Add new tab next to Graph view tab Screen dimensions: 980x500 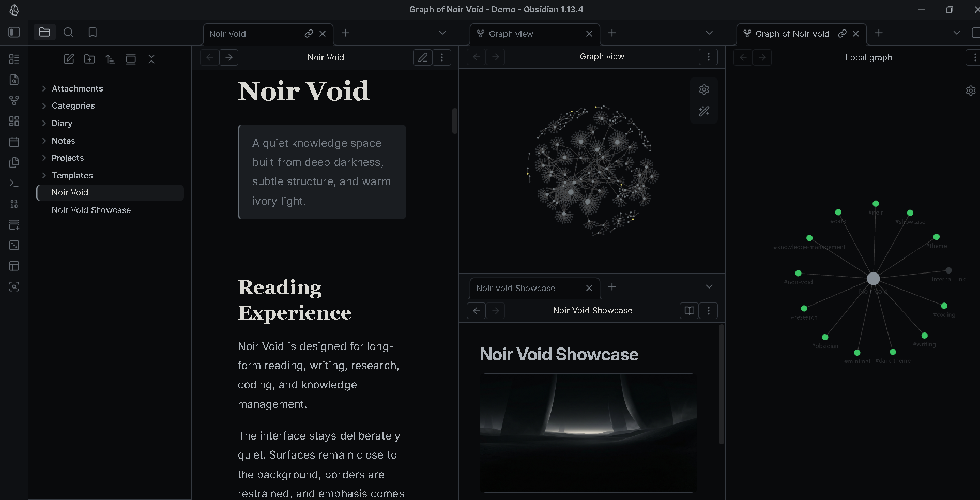(612, 33)
